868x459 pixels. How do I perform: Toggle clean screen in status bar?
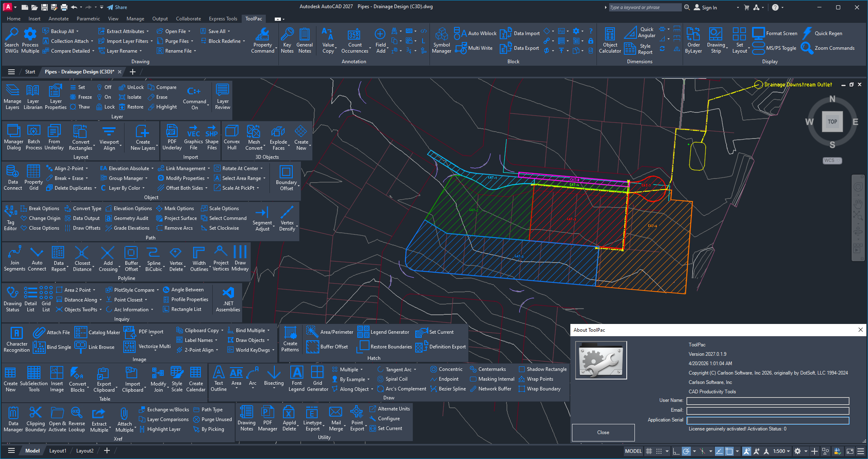tap(850, 451)
